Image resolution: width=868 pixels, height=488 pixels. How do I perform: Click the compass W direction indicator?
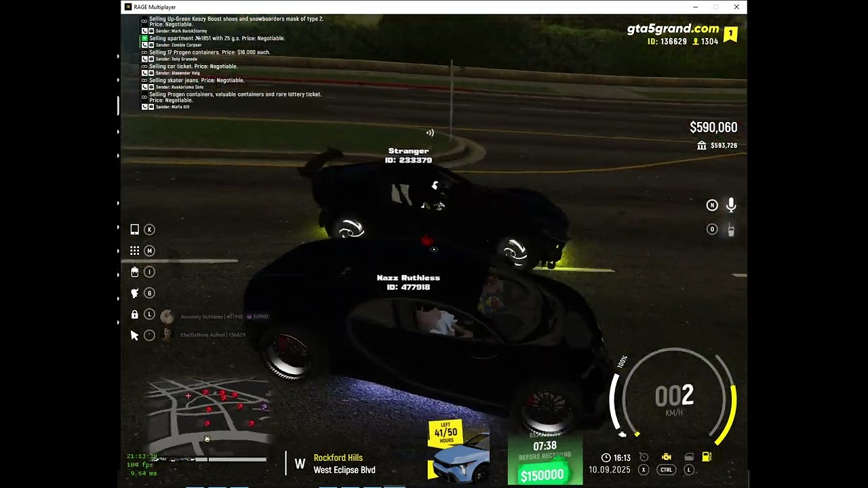300,464
